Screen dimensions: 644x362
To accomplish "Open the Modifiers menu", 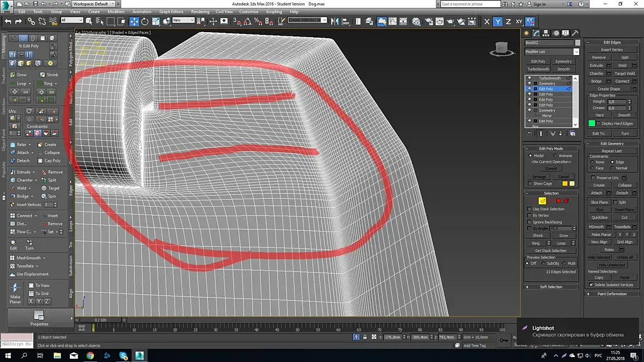I will (x=116, y=11).
